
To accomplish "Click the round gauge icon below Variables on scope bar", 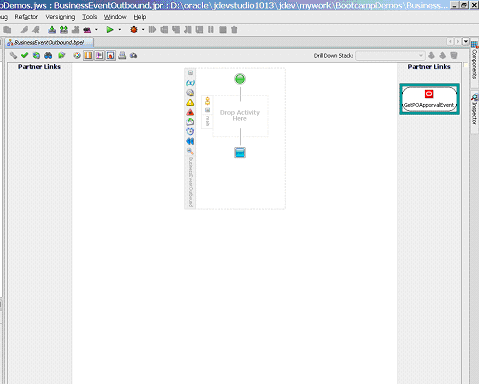I will click(190, 93).
